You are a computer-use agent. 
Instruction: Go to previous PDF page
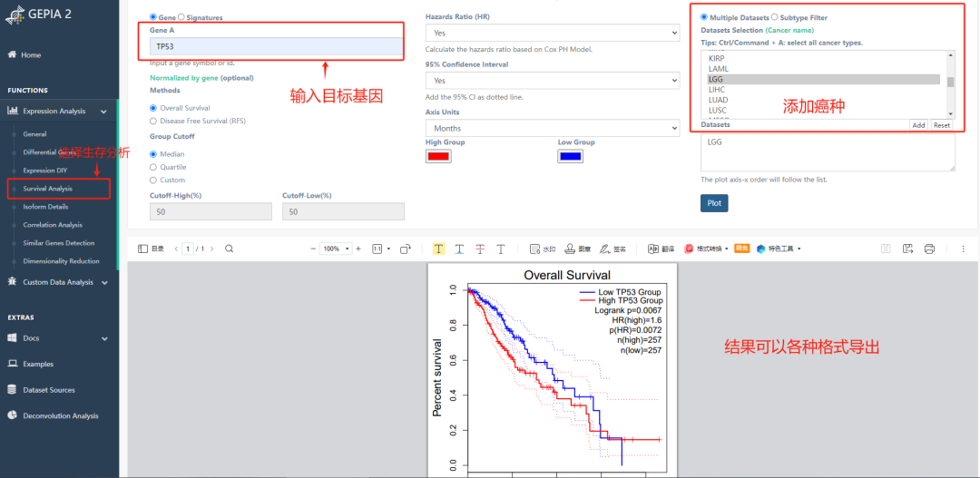point(176,249)
